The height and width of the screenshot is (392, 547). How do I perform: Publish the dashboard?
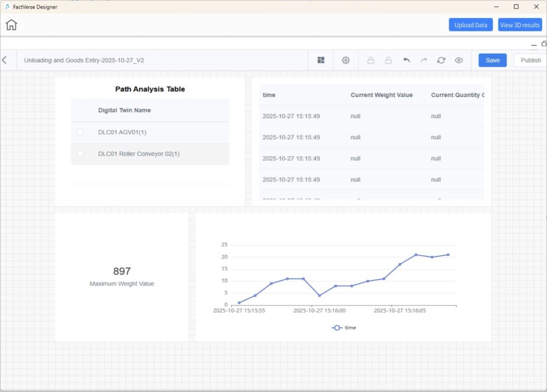tap(530, 60)
